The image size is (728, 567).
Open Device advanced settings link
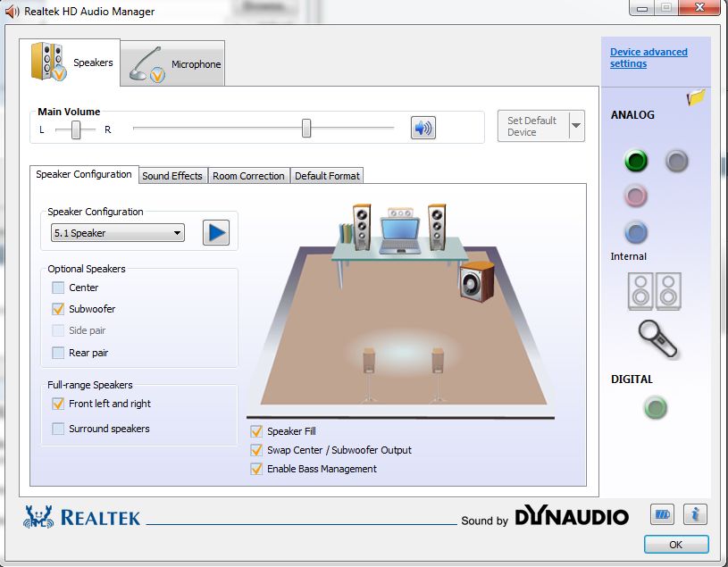click(649, 58)
